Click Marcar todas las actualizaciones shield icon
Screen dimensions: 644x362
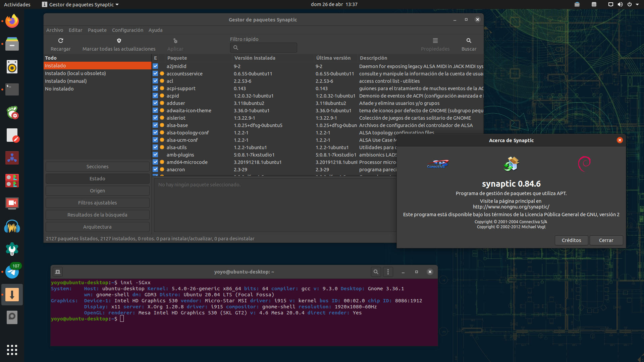pyautogui.click(x=119, y=41)
